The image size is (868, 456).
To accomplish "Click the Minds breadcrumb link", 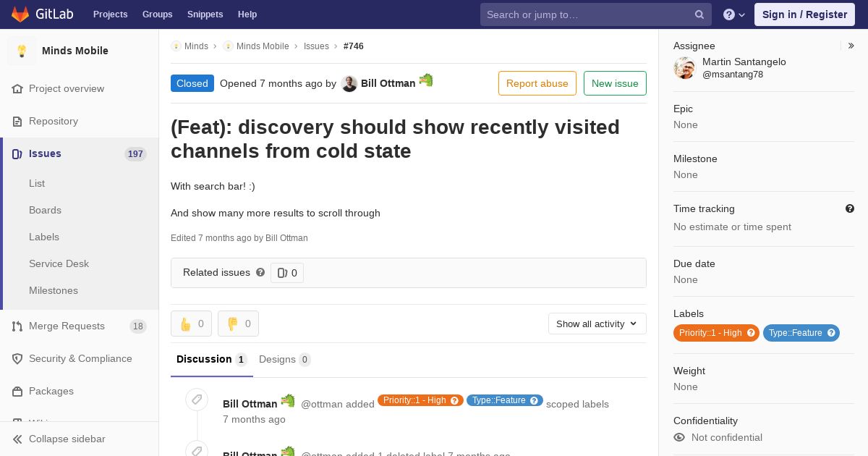I will tap(196, 46).
